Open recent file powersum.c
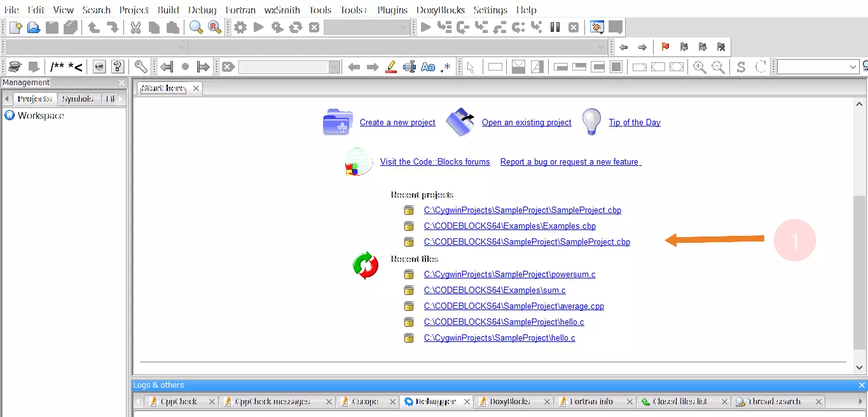The height and width of the screenshot is (417, 868). point(509,274)
